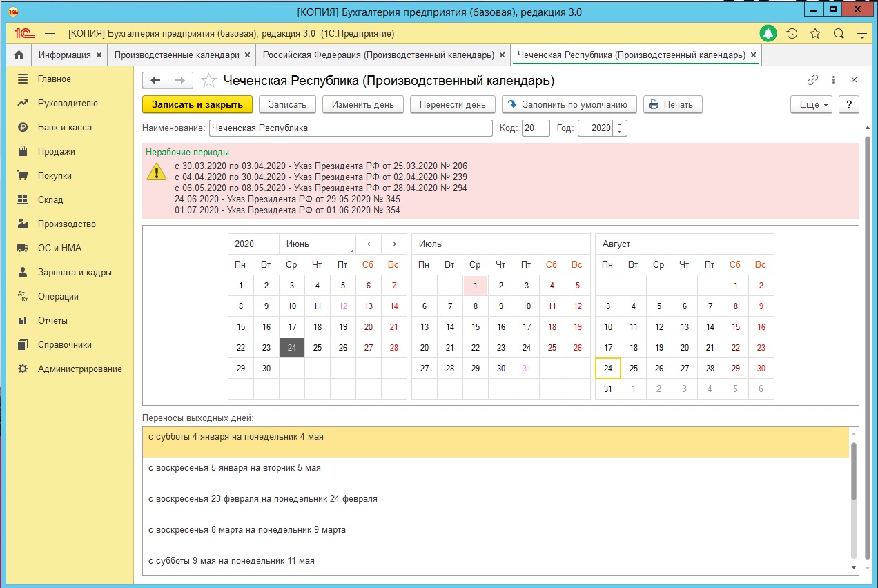Switch to Российская Федерация calendar tab
This screenshot has width=878, height=588.
pyautogui.click(x=377, y=55)
